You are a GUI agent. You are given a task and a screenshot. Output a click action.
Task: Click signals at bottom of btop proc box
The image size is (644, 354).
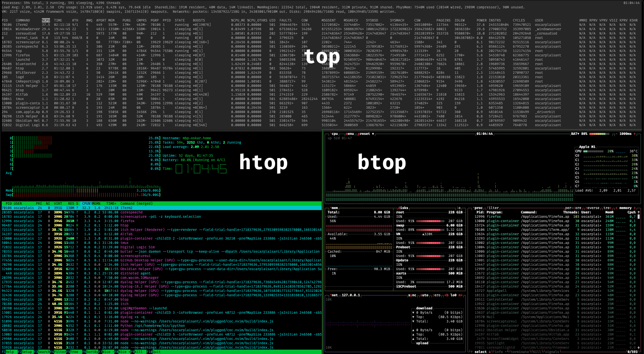[552, 352]
